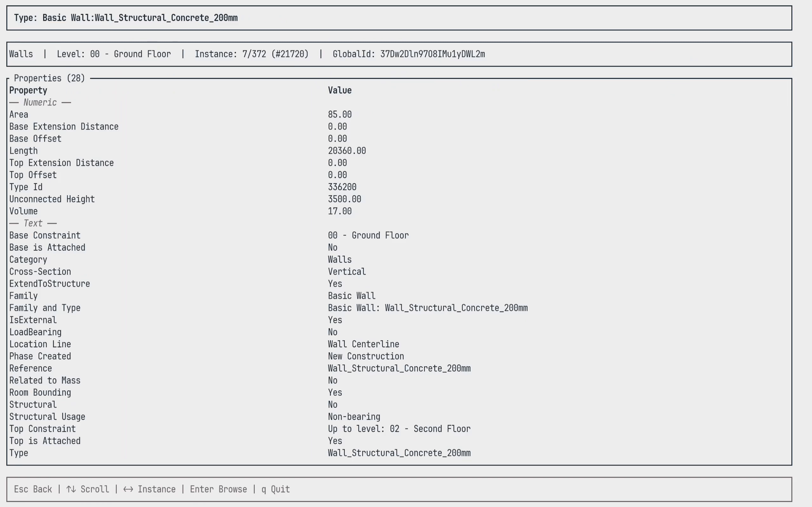Toggle the Structural No value
Screen dimensions: 812x507
click(x=332, y=404)
